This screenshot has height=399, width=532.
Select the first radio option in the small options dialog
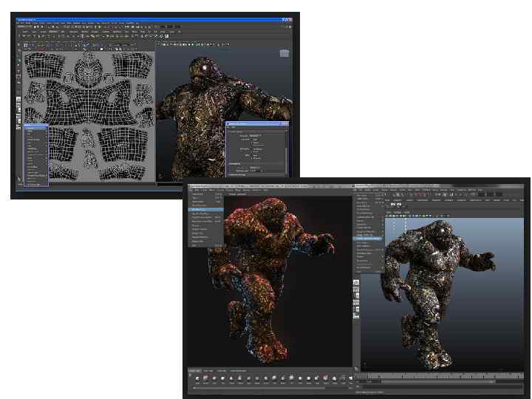[253, 142]
